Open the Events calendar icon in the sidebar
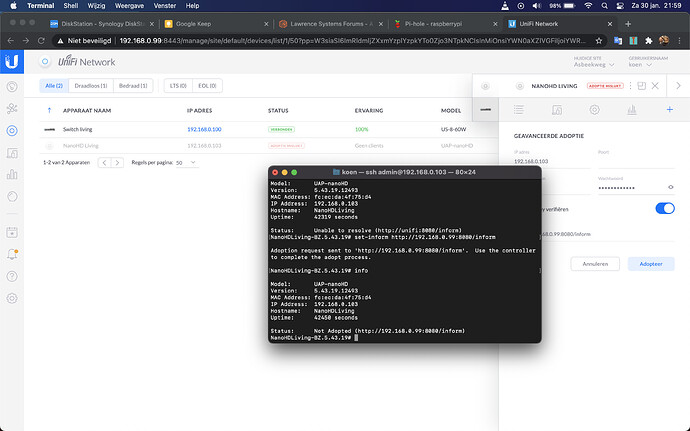This screenshot has height=431, width=690. [12, 232]
